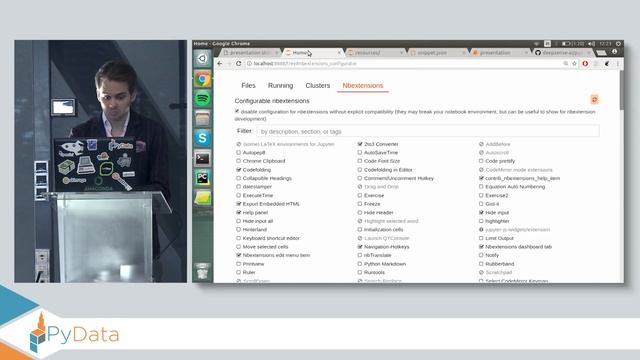Uncheck Nbextensions dashboard tab
Image resolution: width=640 pixels, height=360 pixels.
tap(481, 247)
